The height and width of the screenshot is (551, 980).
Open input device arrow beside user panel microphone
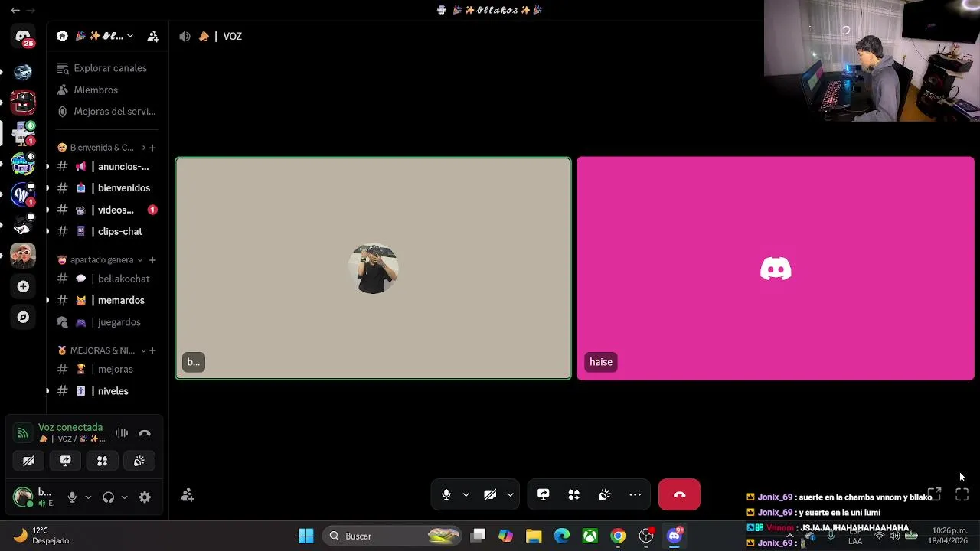click(88, 497)
